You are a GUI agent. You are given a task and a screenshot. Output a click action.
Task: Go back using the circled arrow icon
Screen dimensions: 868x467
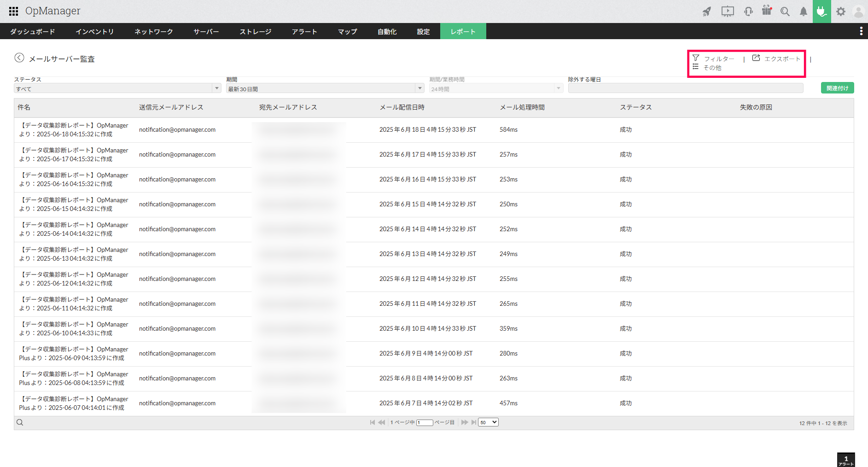pos(19,58)
